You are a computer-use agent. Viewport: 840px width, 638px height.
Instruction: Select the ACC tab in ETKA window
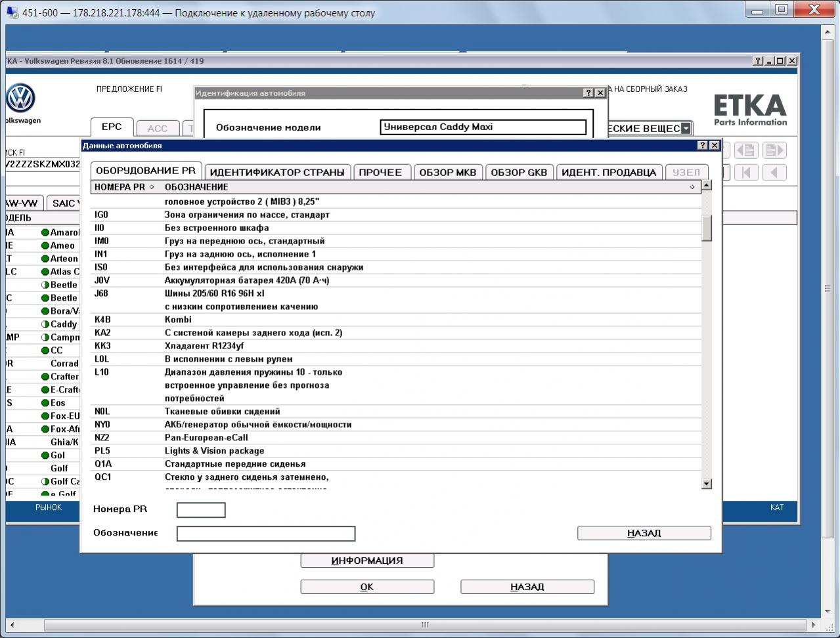point(158,129)
